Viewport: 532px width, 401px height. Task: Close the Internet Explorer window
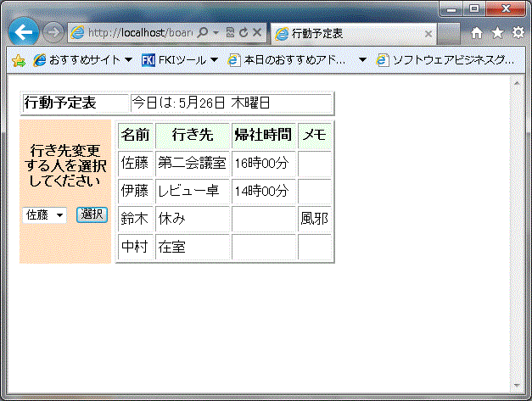506,9
